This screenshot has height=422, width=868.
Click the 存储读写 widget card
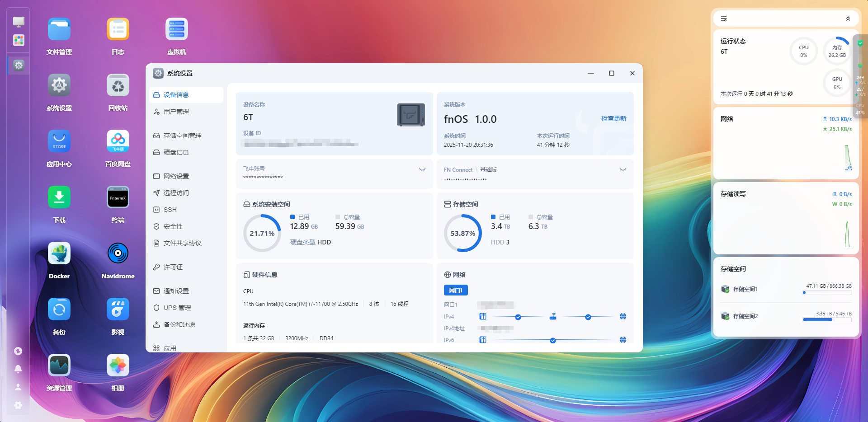click(786, 218)
